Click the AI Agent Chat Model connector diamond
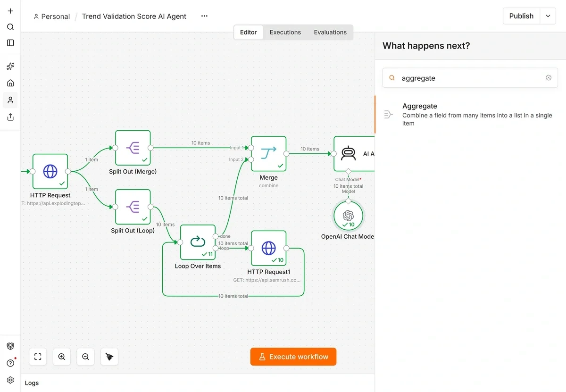This screenshot has width=566, height=392. [348, 172]
